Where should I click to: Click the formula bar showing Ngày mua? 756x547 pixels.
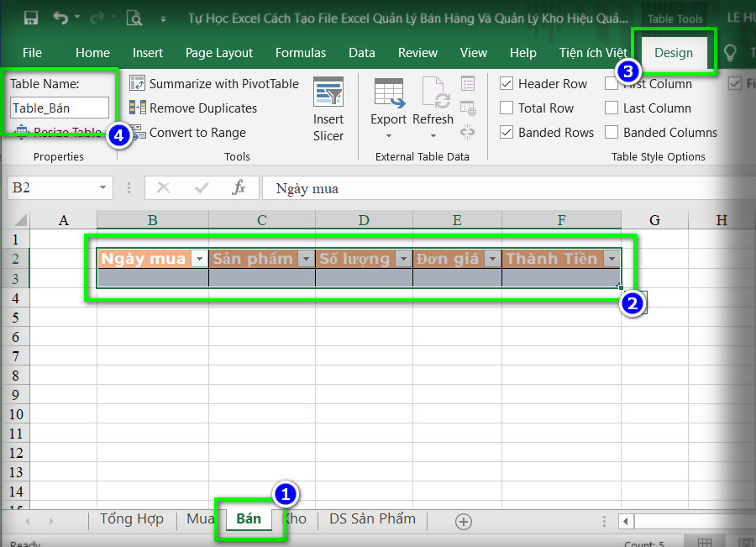(x=509, y=187)
